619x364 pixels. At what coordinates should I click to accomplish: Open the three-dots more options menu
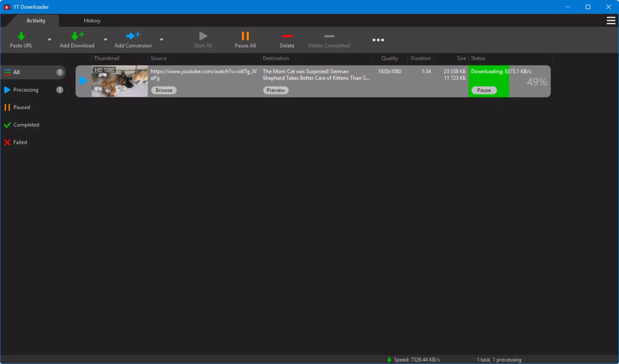(378, 40)
